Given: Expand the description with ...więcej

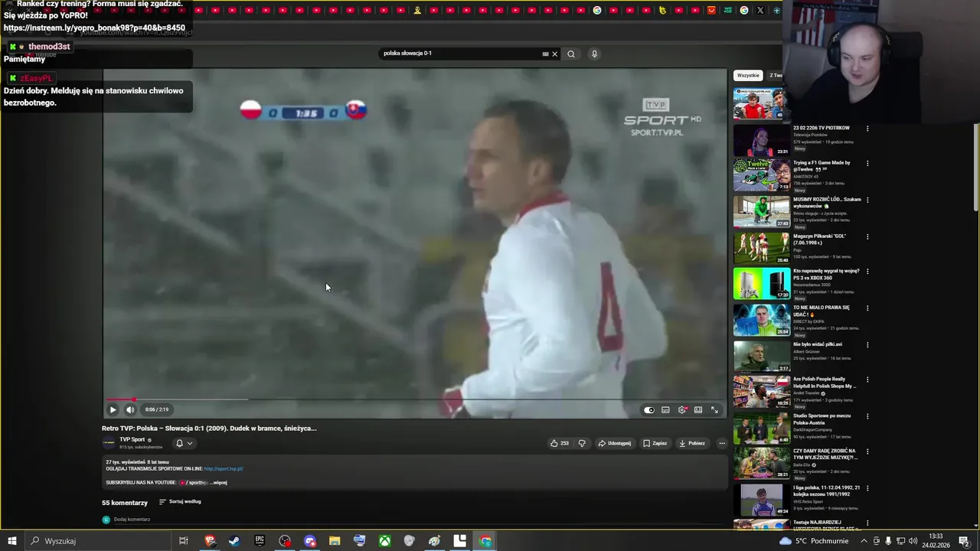Looking at the screenshot, I should (x=218, y=483).
